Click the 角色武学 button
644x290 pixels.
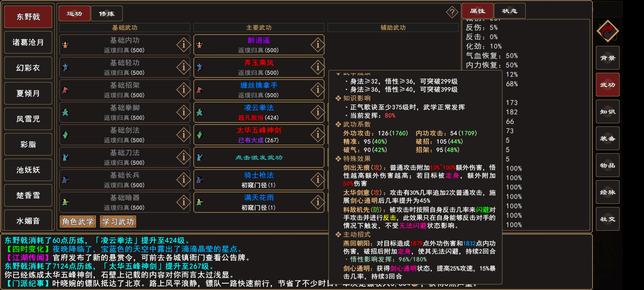[x=78, y=222]
